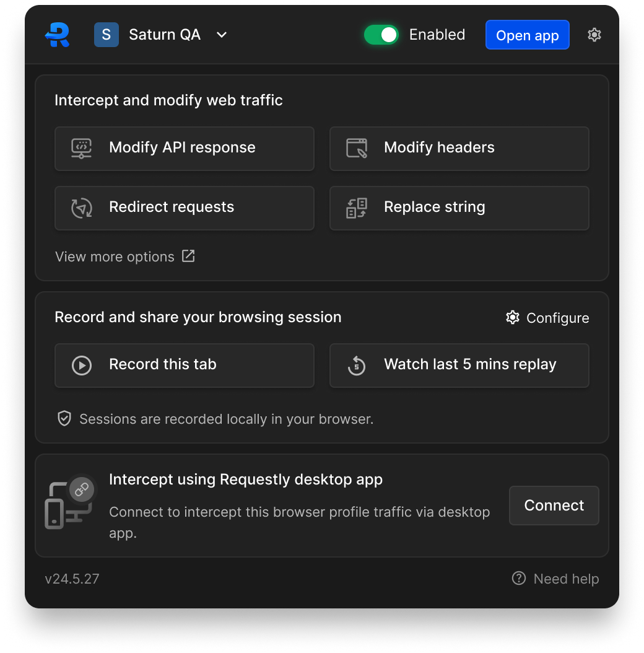The image size is (644, 653).
Task: Click Connect to the desktop app
Action: (x=554, y=505)
